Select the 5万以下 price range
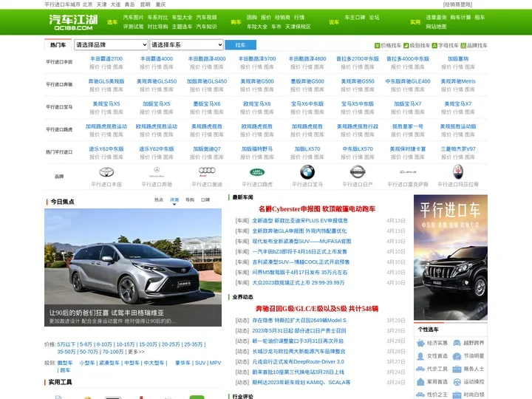532x399 pixels. coord(66,344)
